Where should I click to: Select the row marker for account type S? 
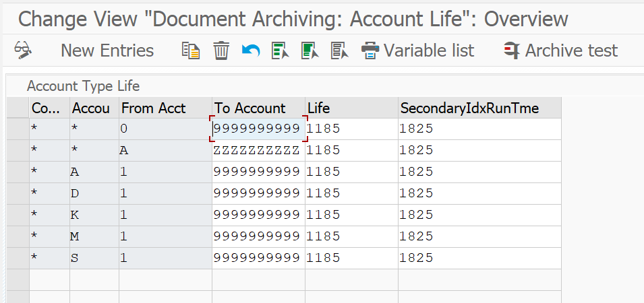(x=18, y=258)
